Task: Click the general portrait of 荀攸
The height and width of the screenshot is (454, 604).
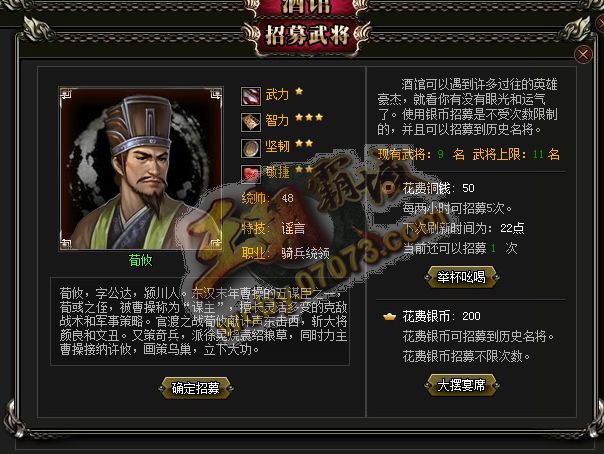Action: coord(141,169)
